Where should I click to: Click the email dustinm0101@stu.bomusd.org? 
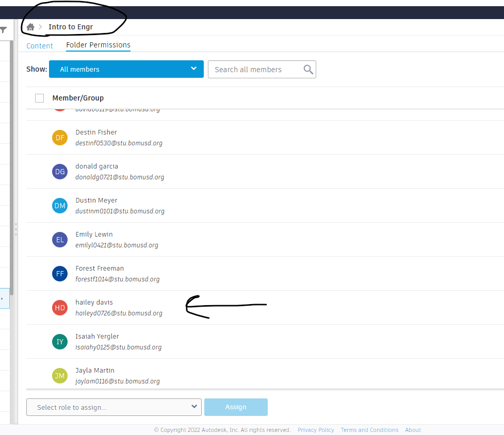coord(120,211)
